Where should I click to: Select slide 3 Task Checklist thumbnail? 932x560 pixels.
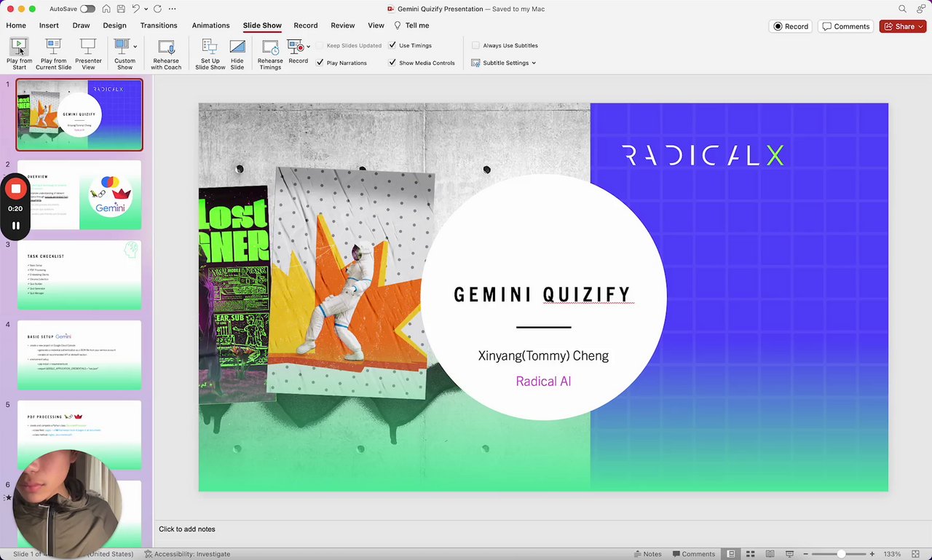coord(79,275)
